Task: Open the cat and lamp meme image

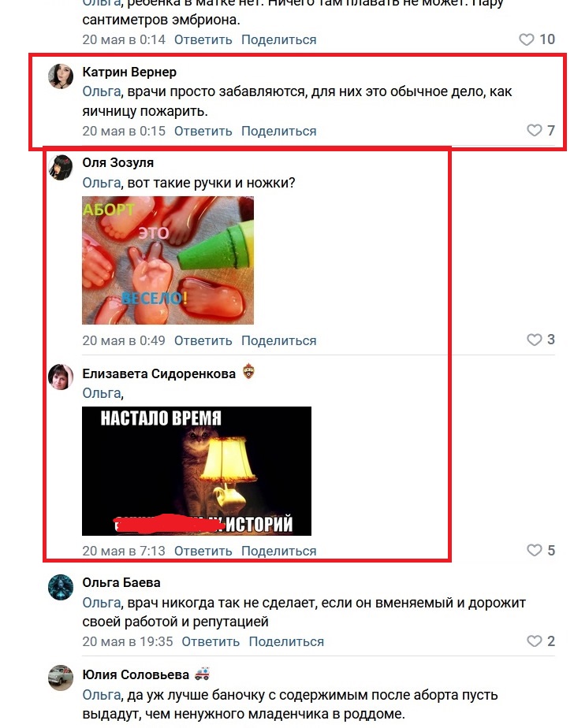Action: point(196,471)
